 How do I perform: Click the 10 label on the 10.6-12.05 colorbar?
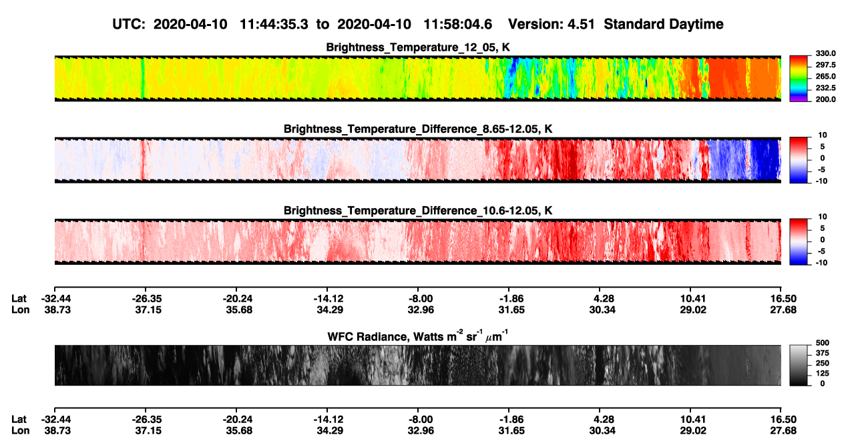point(822,217)
